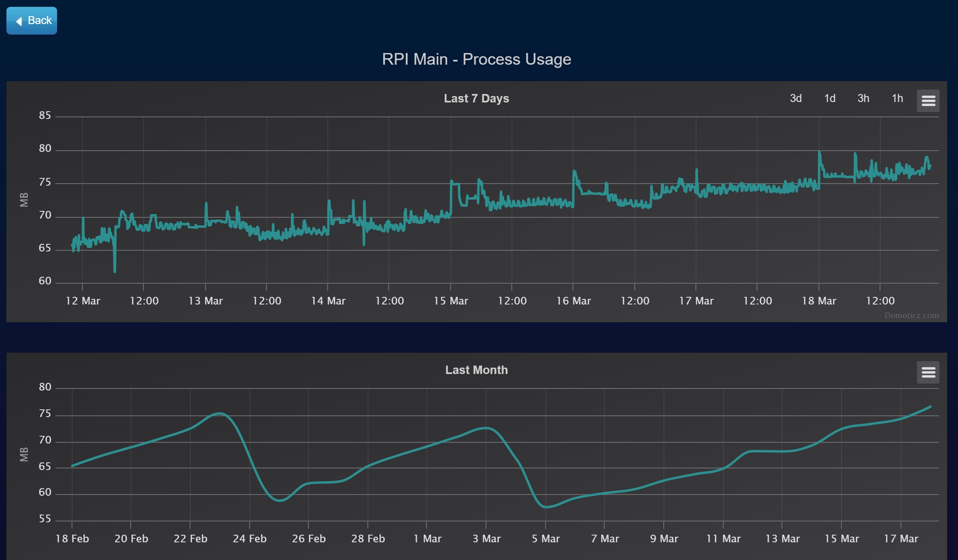This screenshot has width=958, height=560.
Task: Open Last 7 Days chart hamburger menu
Action: point(928,100)
